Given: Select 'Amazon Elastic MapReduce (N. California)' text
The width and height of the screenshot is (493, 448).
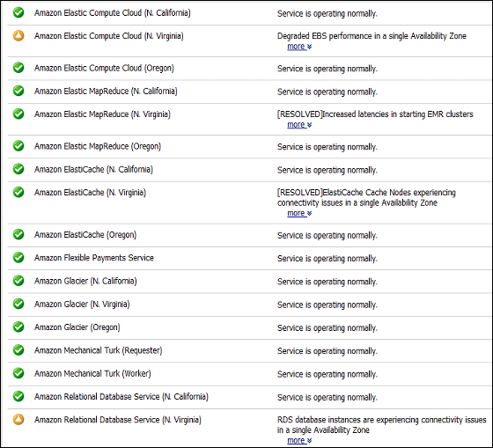Looking at the screenshot, I should click(x=106, y=92).
